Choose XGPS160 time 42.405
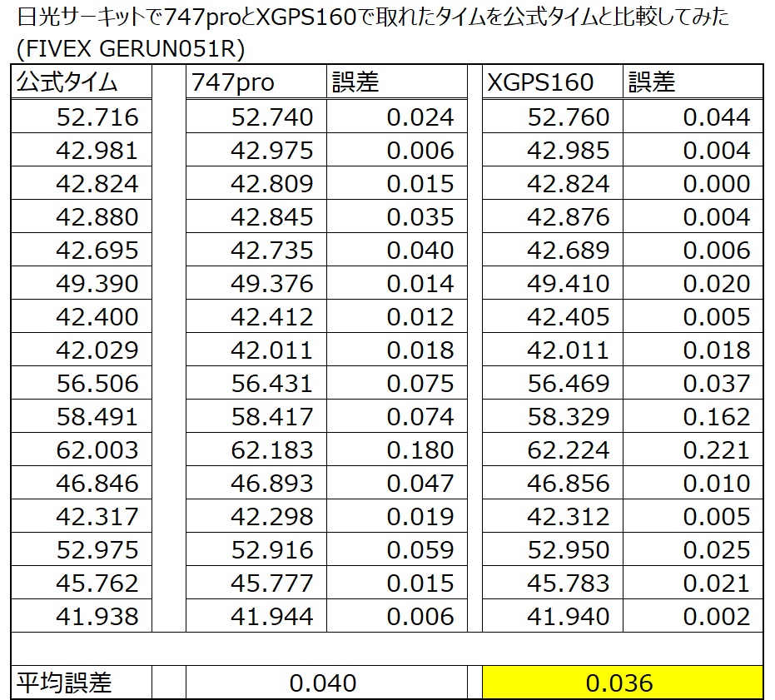Screen dimensions: 775x700 pyautogui.click(x=553, y=316)
